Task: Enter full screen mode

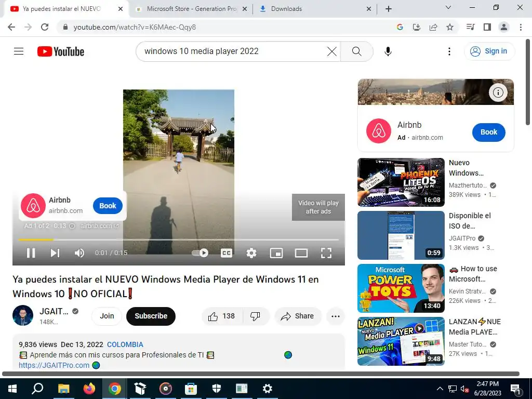Action: pos(326,253)
